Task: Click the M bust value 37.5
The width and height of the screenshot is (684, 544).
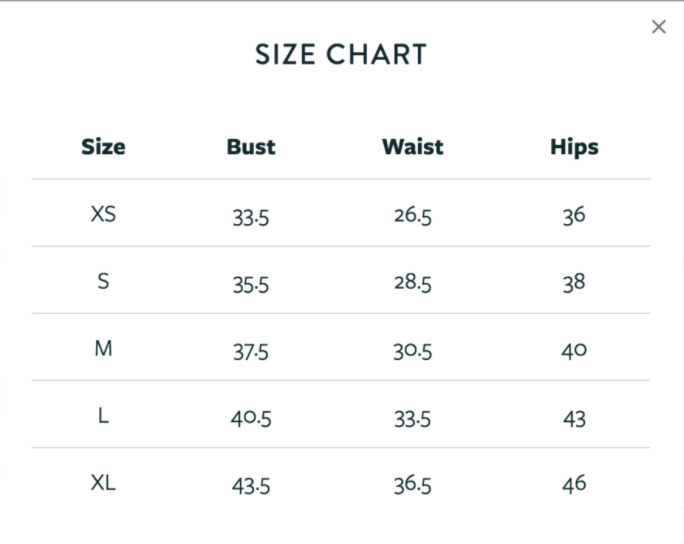Action: tap(251, 352)
